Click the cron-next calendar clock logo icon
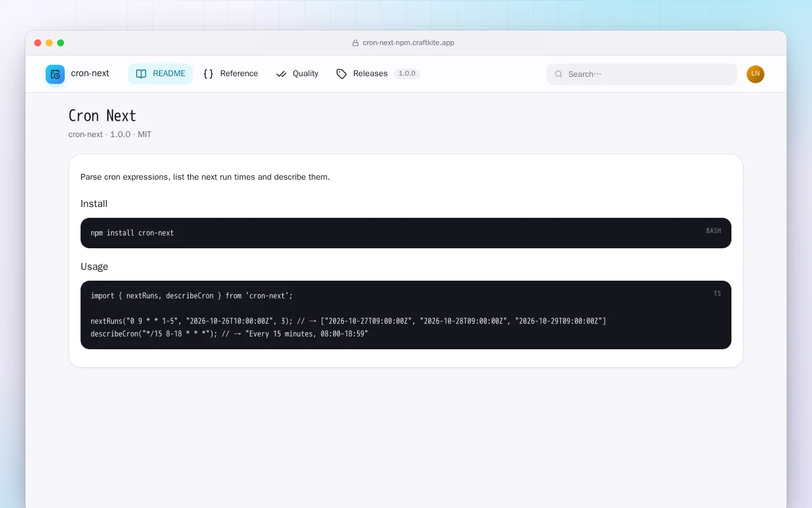 point(55,74)
